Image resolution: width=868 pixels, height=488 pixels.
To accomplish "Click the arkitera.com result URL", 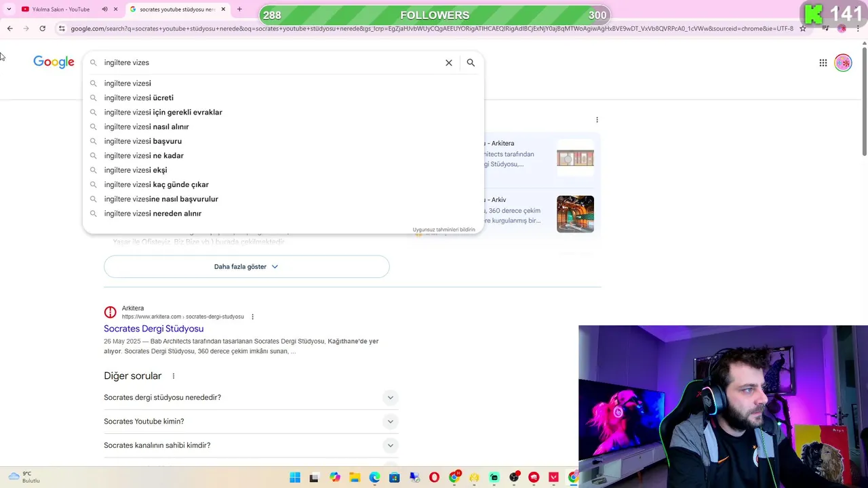I will click(x=183, y=317).
